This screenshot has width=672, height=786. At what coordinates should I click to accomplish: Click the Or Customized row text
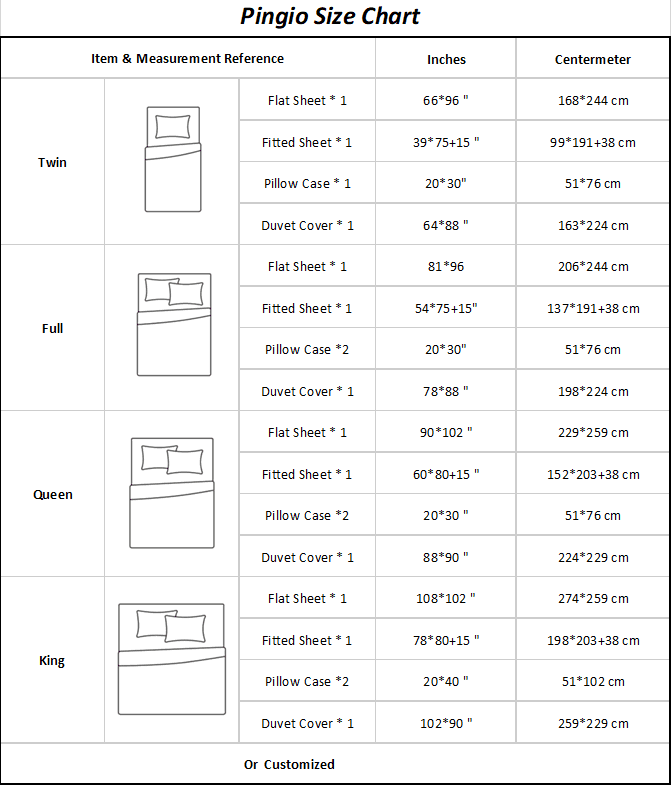[289, 764]
